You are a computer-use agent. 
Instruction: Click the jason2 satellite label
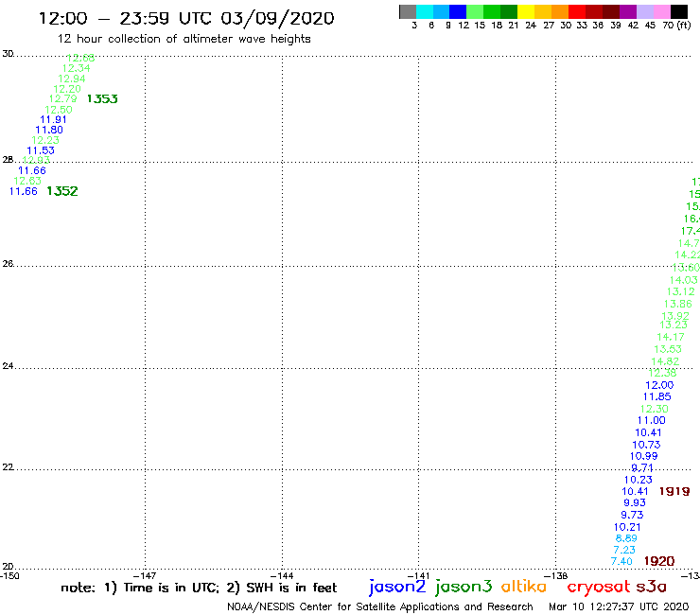pos(397,587)
